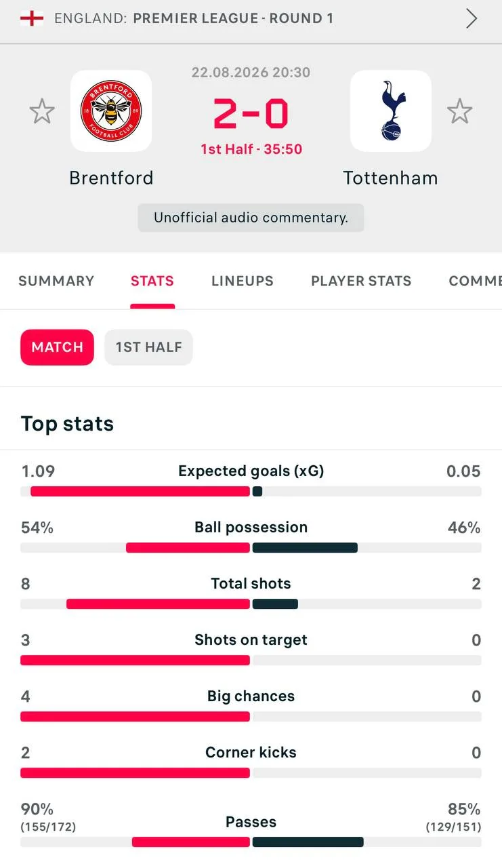Tap the Tottenham team name
The width and height of the screenshot is (502, 868).
[390, 178]
